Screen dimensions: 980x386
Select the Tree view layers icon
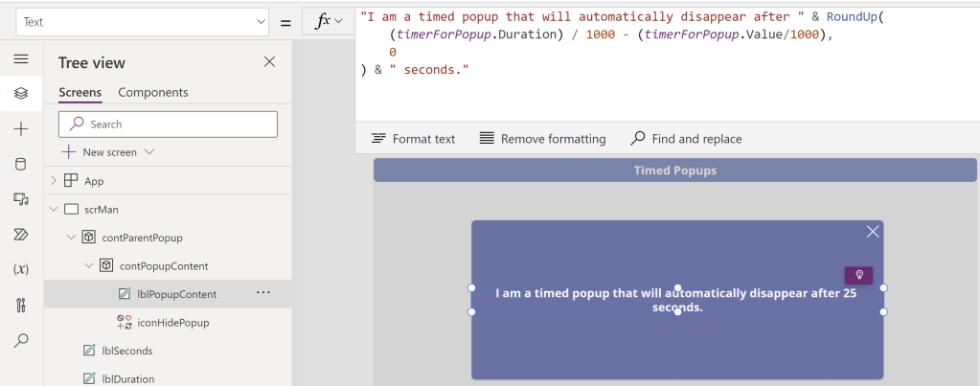pos(21,93)
